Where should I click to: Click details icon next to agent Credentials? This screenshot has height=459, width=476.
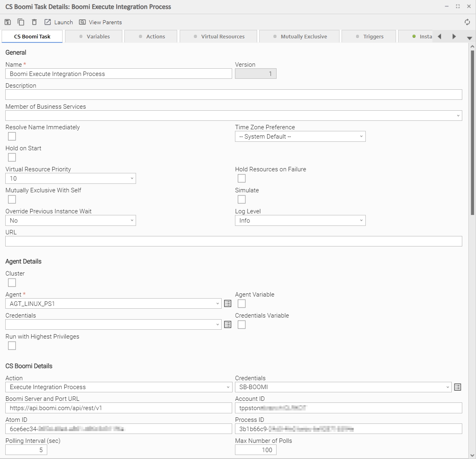(x=228, y=324)
